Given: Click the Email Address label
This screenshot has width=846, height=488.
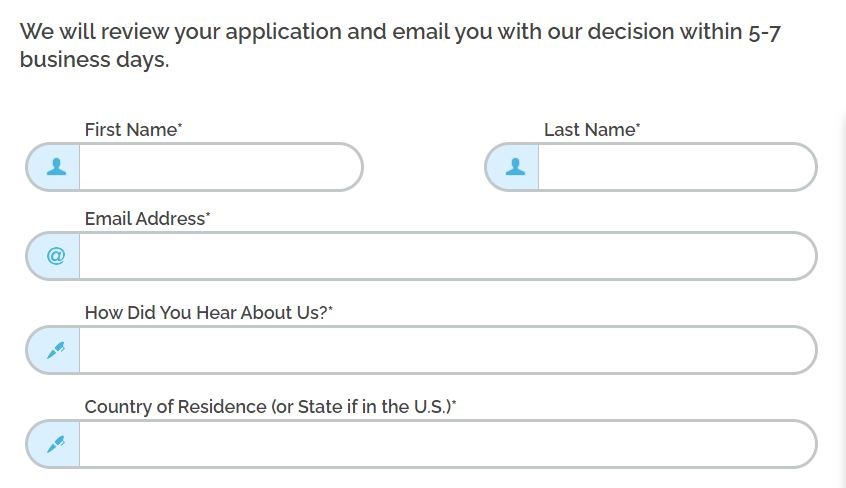Looking at the screenshot, I should [147, 219].
